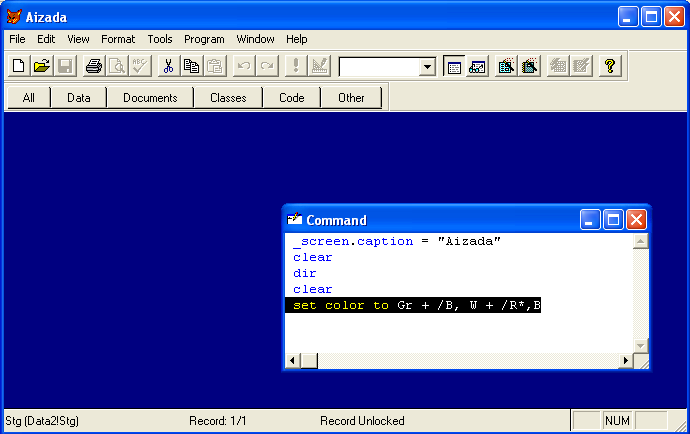Switch to the Data tab
Image resolution: width=690 pixels, height=434 pixels.
(x=79, y=98)
